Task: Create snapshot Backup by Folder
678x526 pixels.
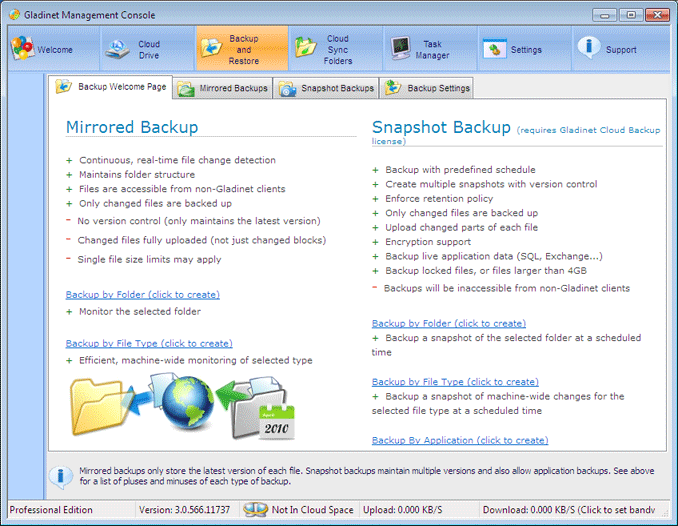Action: click(449, 324)
